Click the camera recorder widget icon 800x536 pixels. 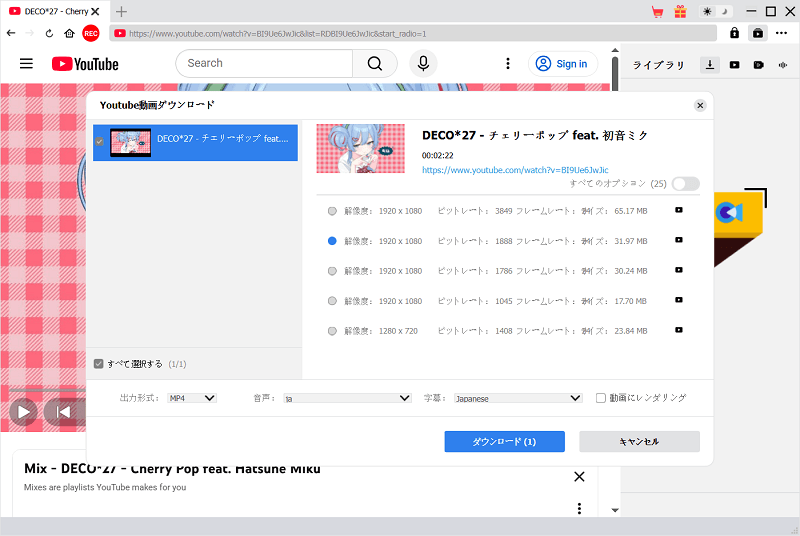point(729,212)
